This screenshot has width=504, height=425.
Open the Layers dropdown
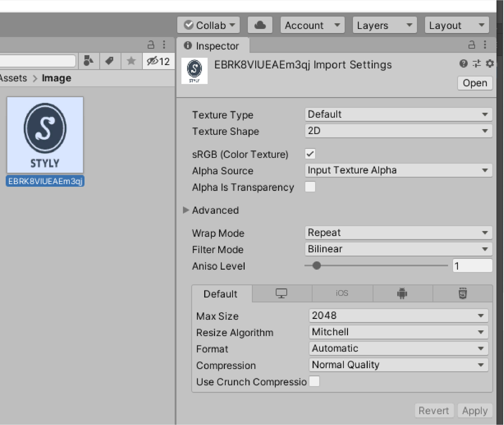point(385,25)
